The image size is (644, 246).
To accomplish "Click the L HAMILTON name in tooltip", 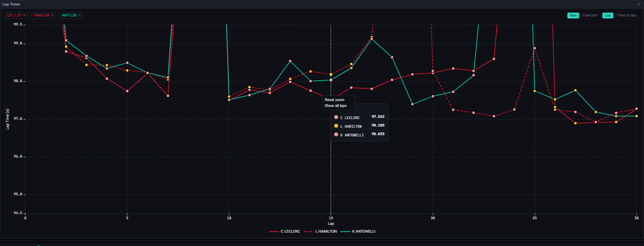I will (351, 127).
